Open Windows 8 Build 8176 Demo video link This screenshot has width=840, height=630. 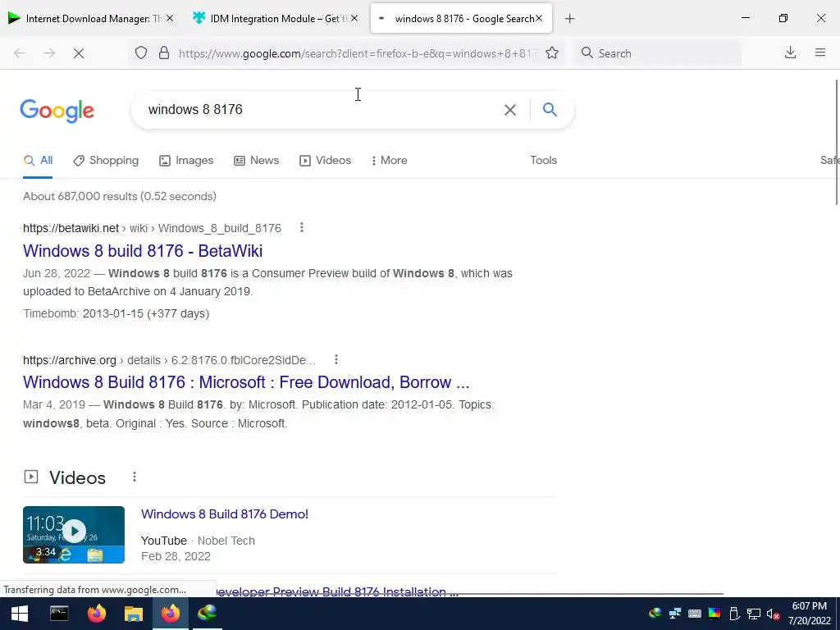tap(225, 514)
